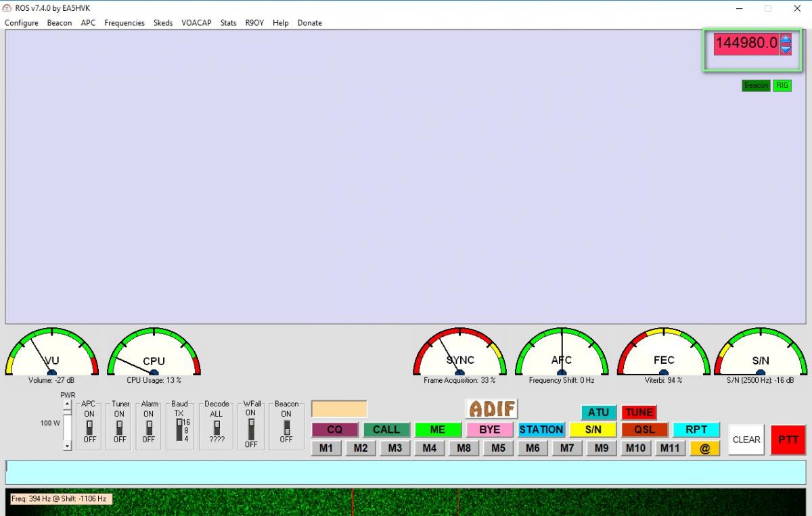Screen dimensions: 812x516
Task: Click the CLEAR button
Action: 746,440
